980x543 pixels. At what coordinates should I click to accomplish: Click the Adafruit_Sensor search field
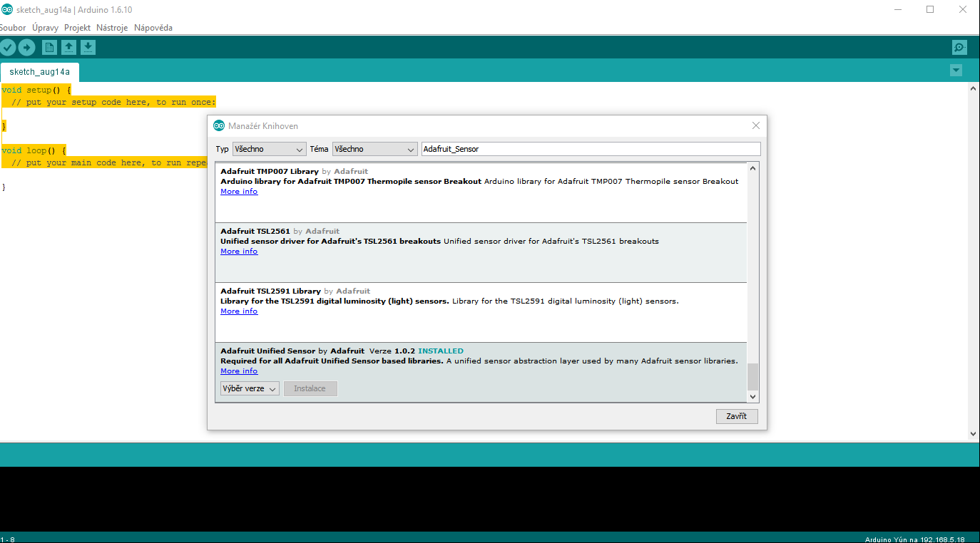[591, 148]
